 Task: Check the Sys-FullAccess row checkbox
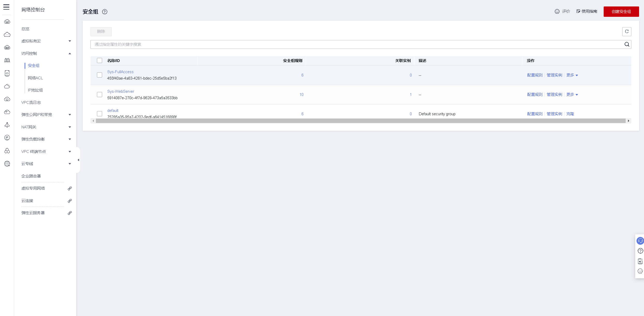100,75
